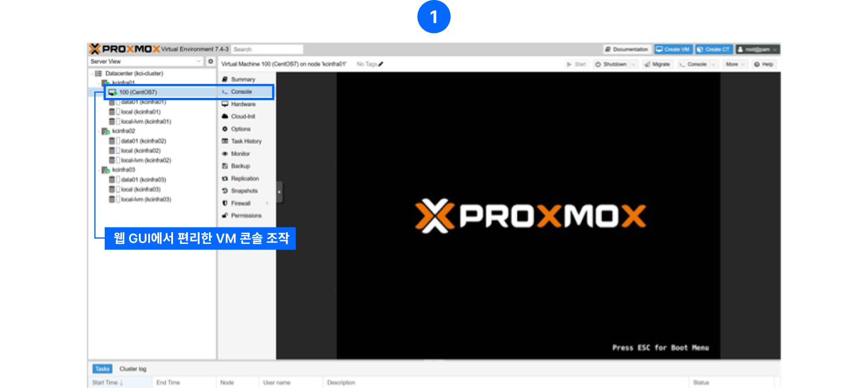Image resolution: width=868 pixels, height=388 pixels.
Task: Select storage local-lvm (kcinfra01)
Action: (x=145, y=122)
